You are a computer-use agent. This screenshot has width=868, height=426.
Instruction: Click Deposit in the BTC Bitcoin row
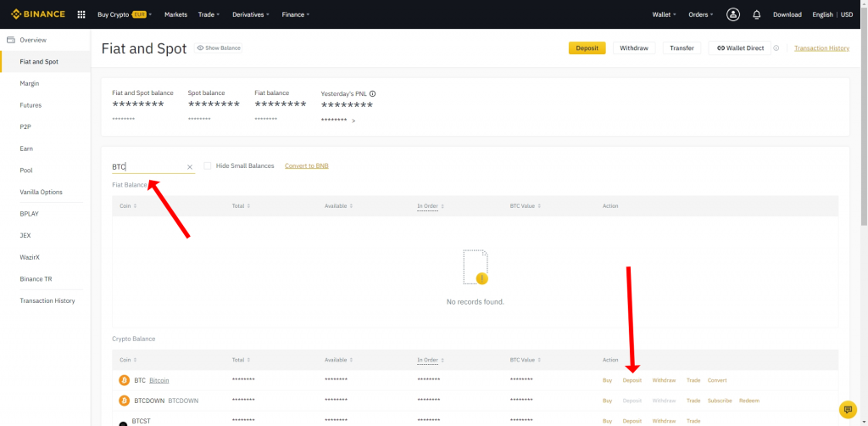[x=632, y=380]
